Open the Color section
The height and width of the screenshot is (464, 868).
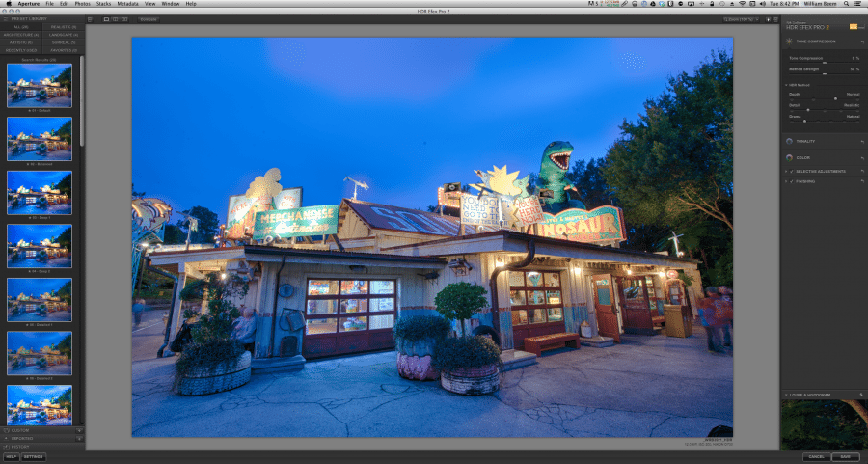(802, 158)
